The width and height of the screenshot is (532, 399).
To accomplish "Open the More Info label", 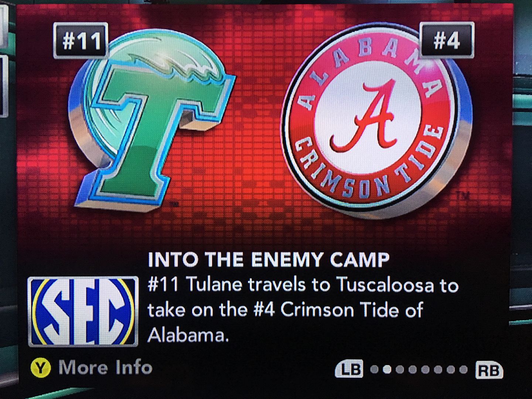I will (106, 368).
